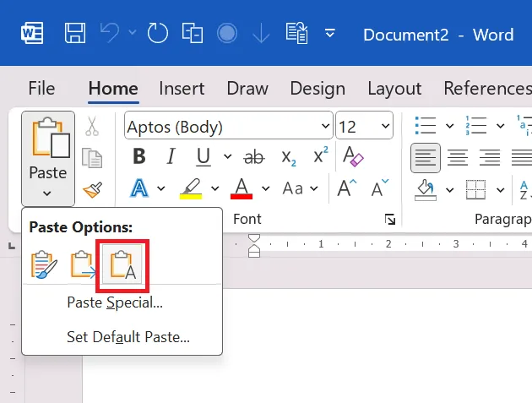
Task: Open the Font dialog box launcher
Action: pos(389,220)
